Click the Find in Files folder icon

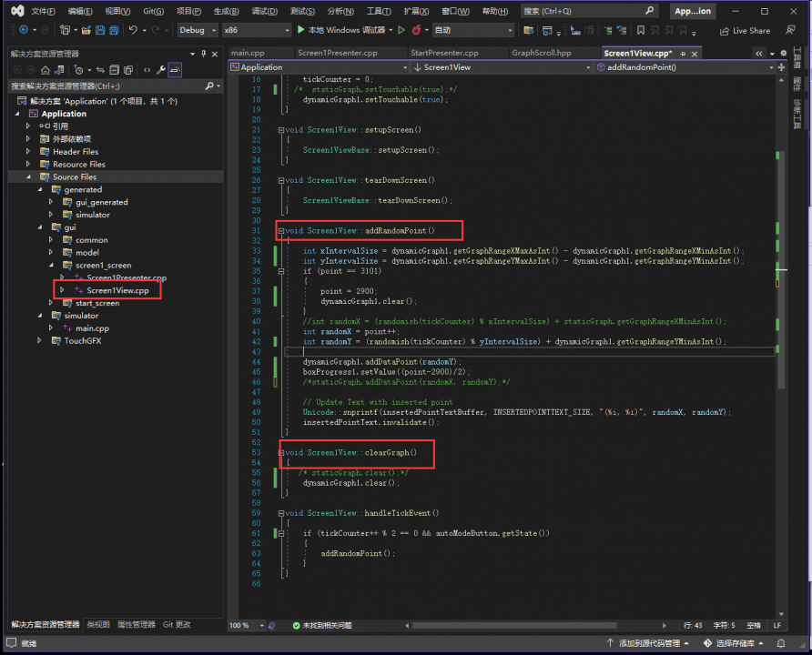[528, 31]
